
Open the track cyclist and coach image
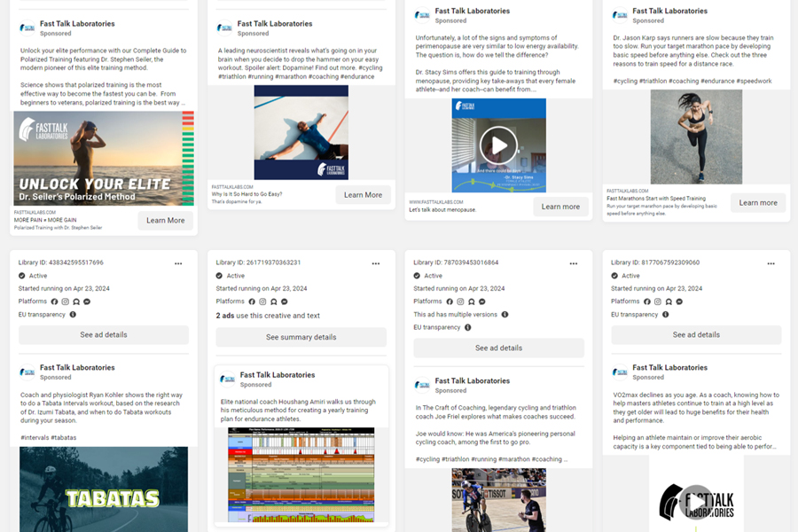click(498, 500)
